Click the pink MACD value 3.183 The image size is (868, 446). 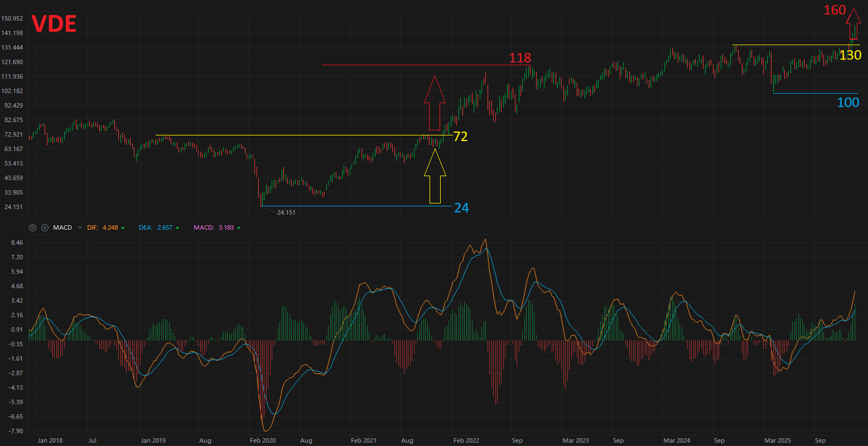pos(226,227)
